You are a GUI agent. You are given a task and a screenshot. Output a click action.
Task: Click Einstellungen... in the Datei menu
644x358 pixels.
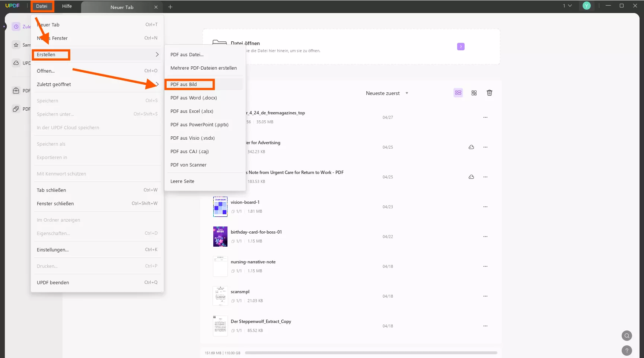tap(53, 250)
